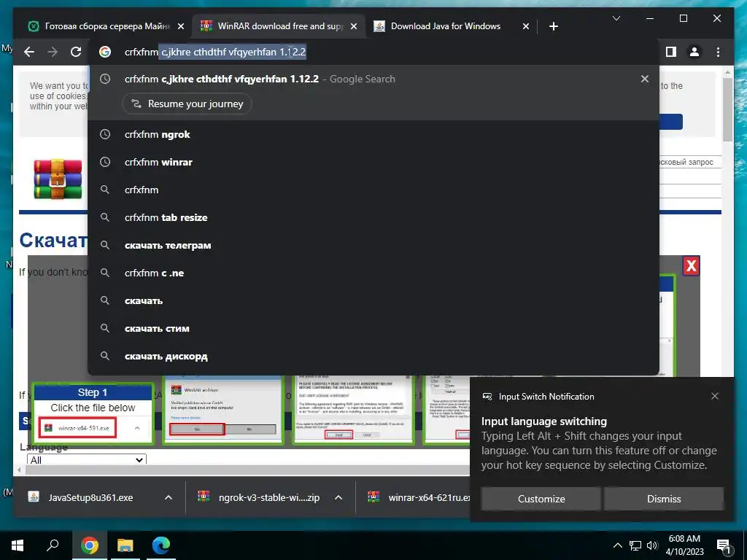
Task: Open File Explorer from taskbar
Action: click(x=125, y=545)
